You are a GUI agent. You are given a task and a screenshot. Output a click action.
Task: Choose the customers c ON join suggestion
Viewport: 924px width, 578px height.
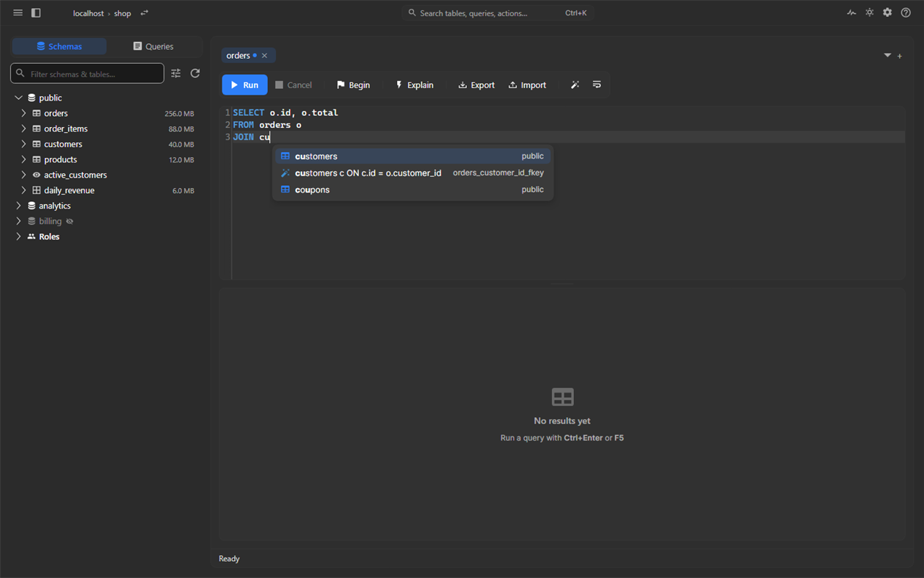point(413,173)
